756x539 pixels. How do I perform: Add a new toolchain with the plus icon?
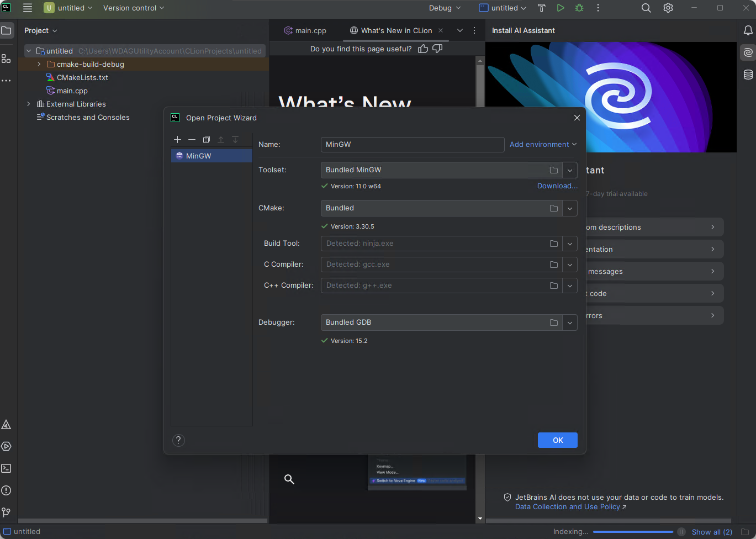(x=177, y=139)
